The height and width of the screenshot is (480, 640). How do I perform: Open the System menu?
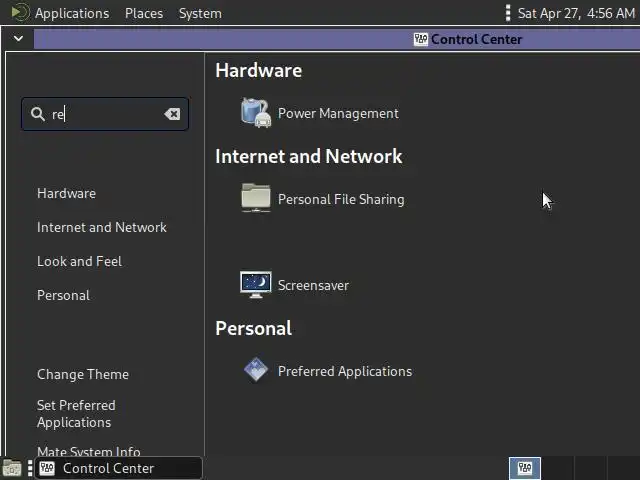point(200,13)
